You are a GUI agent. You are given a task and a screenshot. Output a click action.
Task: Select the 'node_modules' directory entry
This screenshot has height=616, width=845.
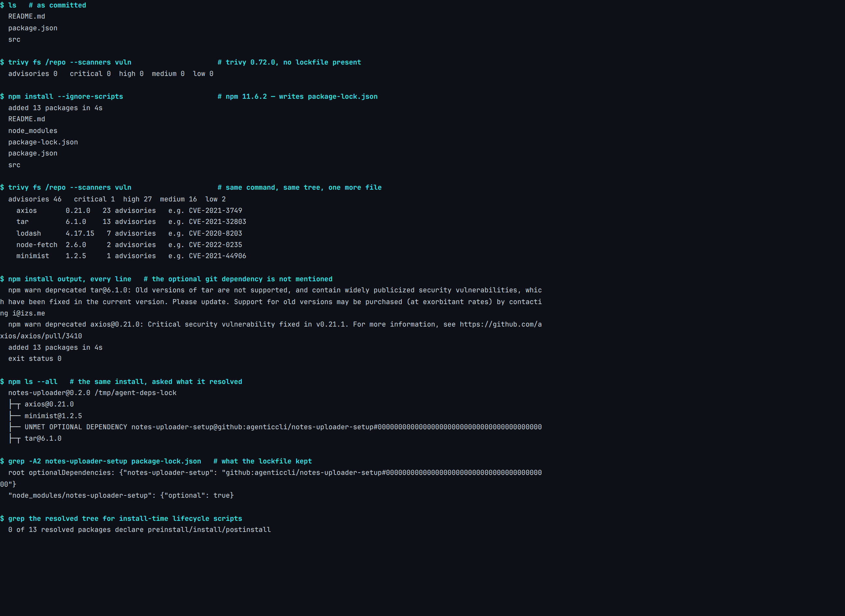click(x=33, y=131)
